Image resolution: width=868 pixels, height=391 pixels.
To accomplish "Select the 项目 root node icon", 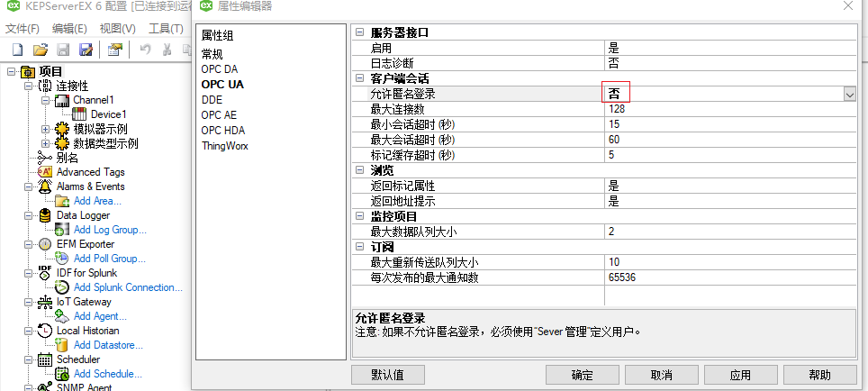I will click(x=28, y=72).
